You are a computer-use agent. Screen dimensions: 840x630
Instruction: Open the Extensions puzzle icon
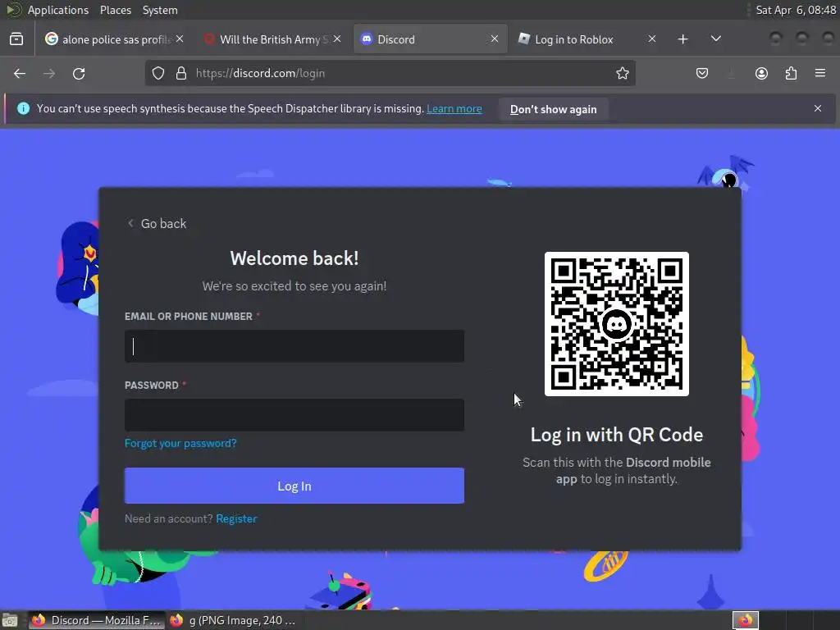(791, 73)
